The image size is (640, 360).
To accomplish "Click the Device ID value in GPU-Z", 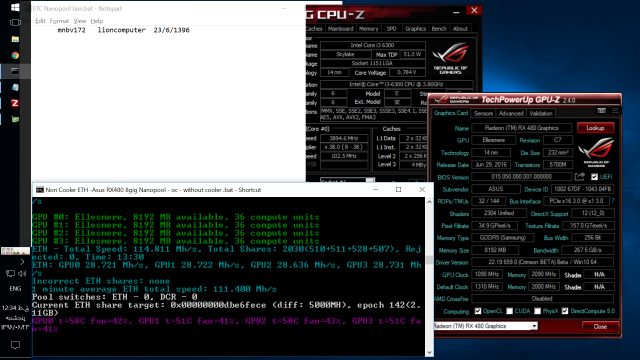I will click(x=582, y=189).
